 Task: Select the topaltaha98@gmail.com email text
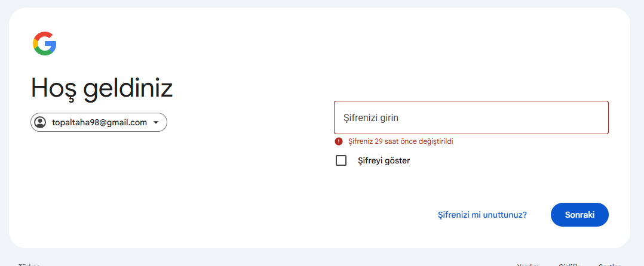tap(99, 122)
